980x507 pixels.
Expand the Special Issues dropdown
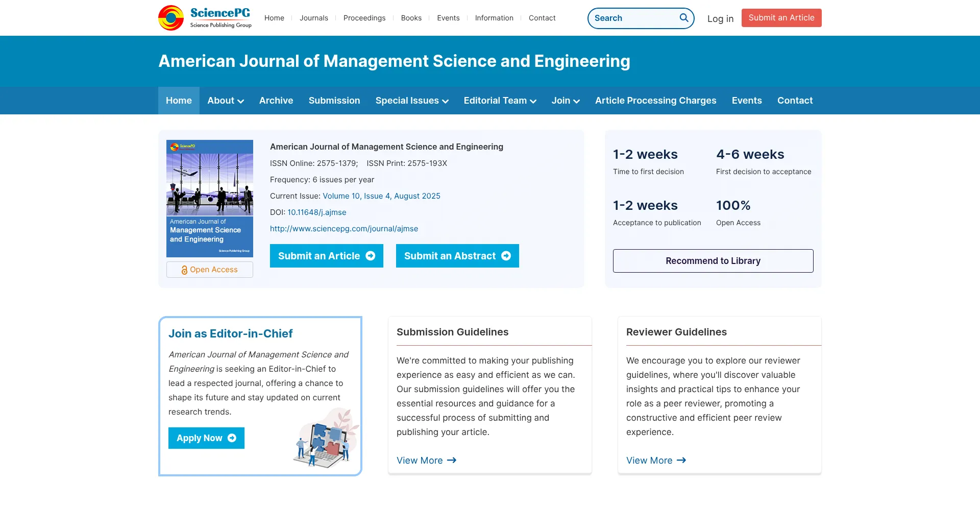(x=412, y=101)
